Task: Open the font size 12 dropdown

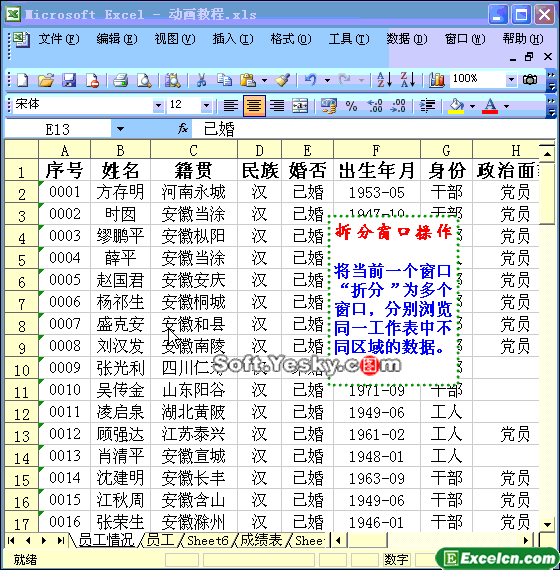Action: 206,105
